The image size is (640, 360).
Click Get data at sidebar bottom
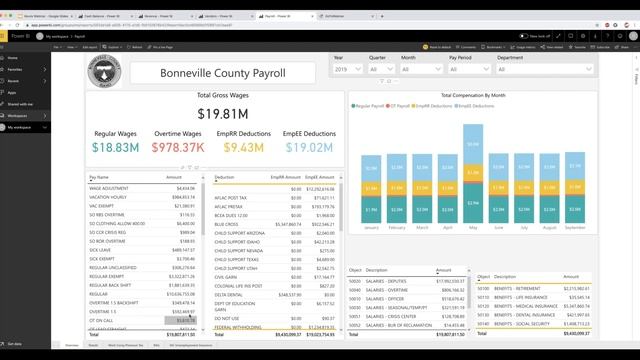pyautogui.click(x=15, y=344)
